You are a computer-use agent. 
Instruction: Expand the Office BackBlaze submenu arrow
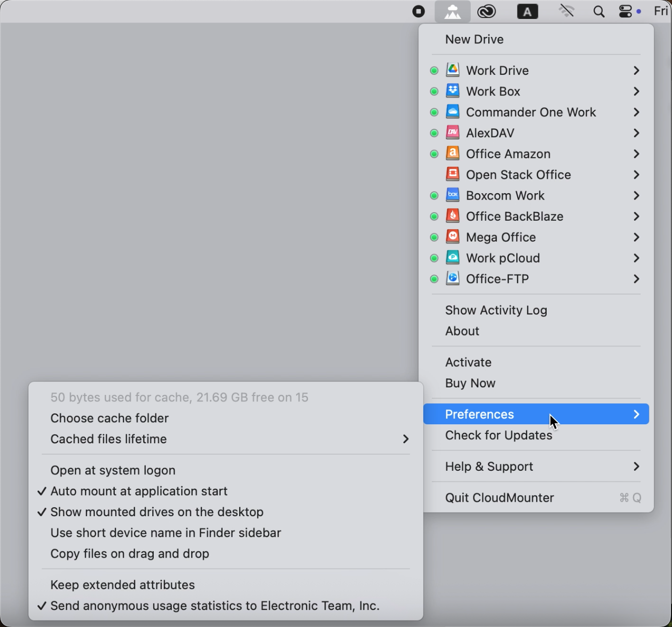click(x=637, y=217)
